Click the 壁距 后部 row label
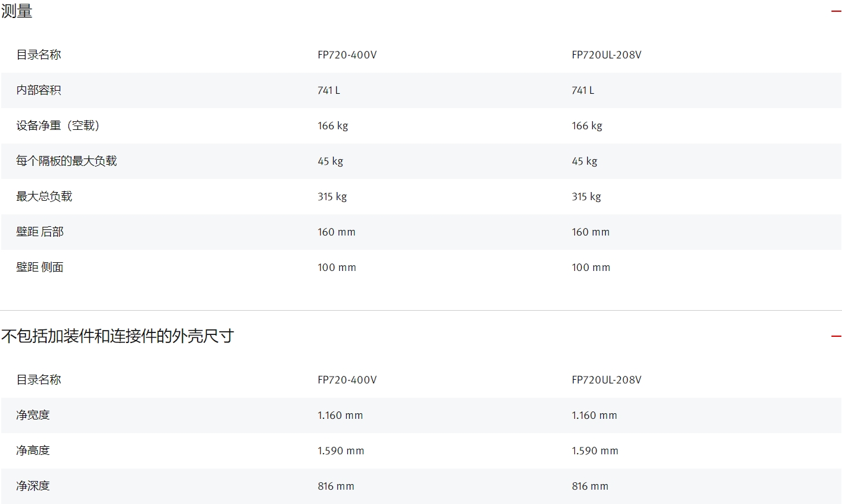This screenshot has height=504, width=842. click(40, 232)
